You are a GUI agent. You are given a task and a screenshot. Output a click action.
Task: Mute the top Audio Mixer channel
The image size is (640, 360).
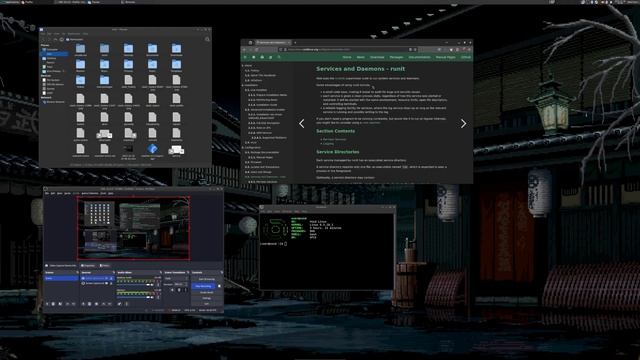[152, 284]
